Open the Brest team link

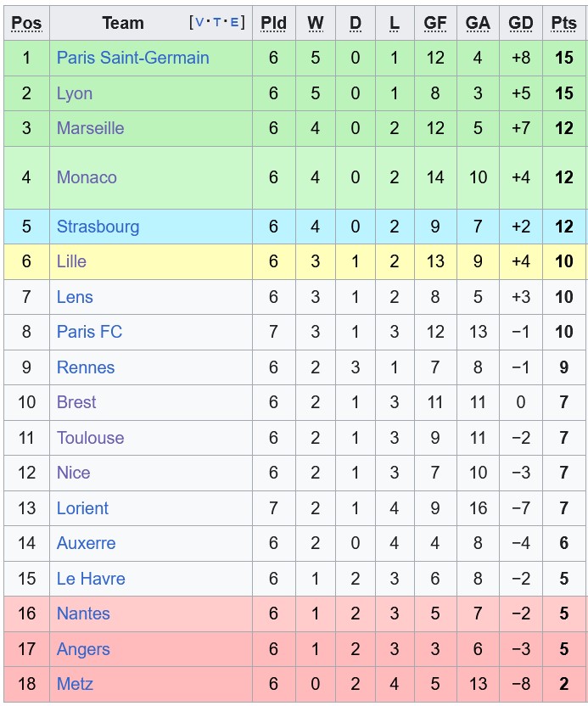coord(76,402)
